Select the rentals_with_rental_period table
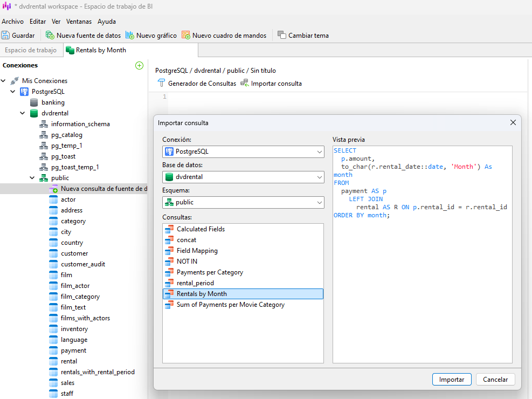Image resolution: width=532 pixels, height=399 pixels. 98,372
